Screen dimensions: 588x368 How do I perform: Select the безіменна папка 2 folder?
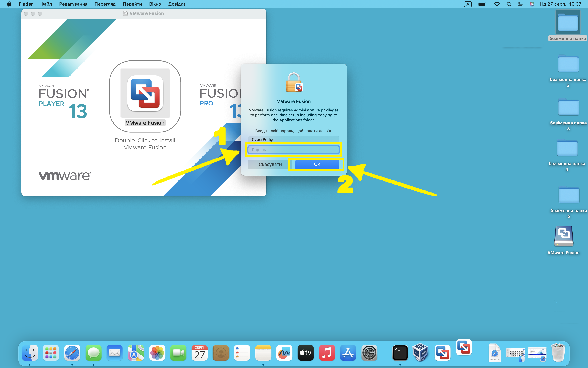tap(568, 71)
